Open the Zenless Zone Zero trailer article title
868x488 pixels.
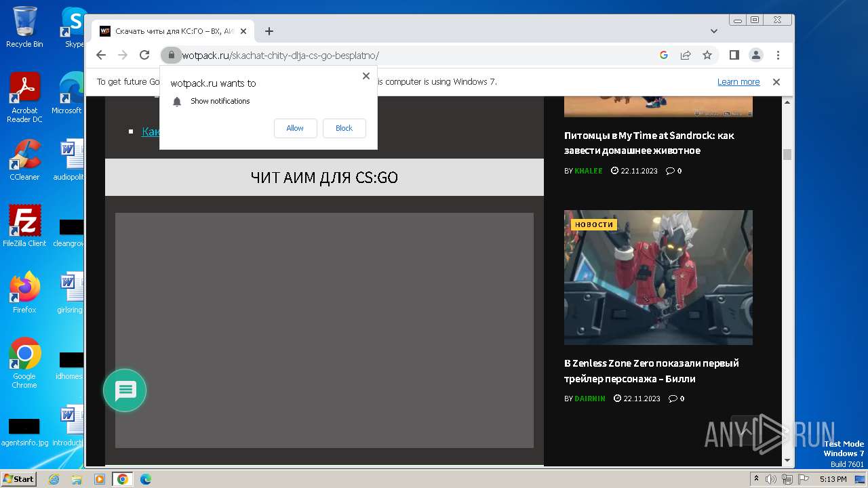[652, 371]
